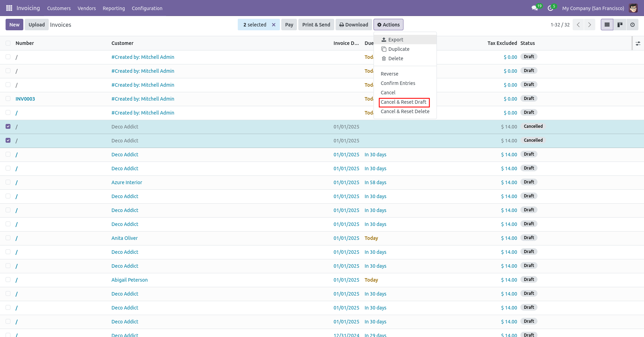The height and width of the screenshot is (337, 644).
Task: Open optional columns adjust icon
Action: coord(638,44)
